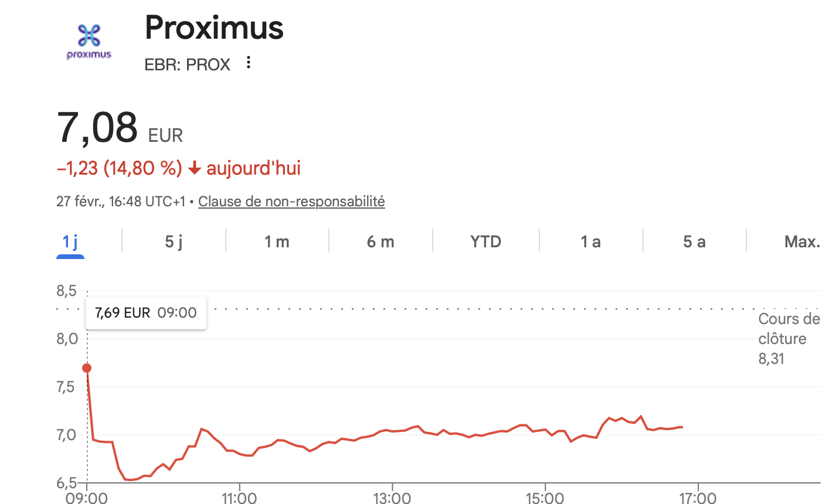Show the 6 m chart range
The height and width of the screenshot is (504, 836).
[380, 241]
